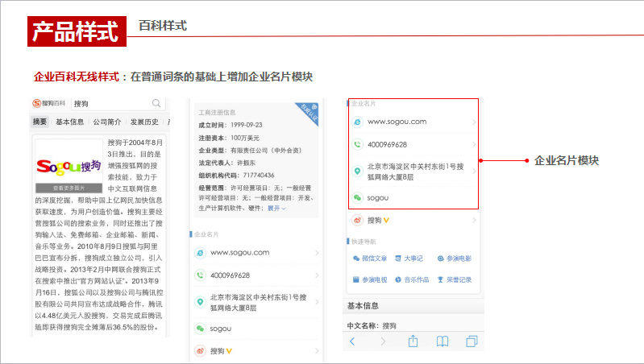Open the 参演电影 quick navigation link
The height and width of the screenshot is (364, 644).
pyautogui.click(x=455, y=259)
